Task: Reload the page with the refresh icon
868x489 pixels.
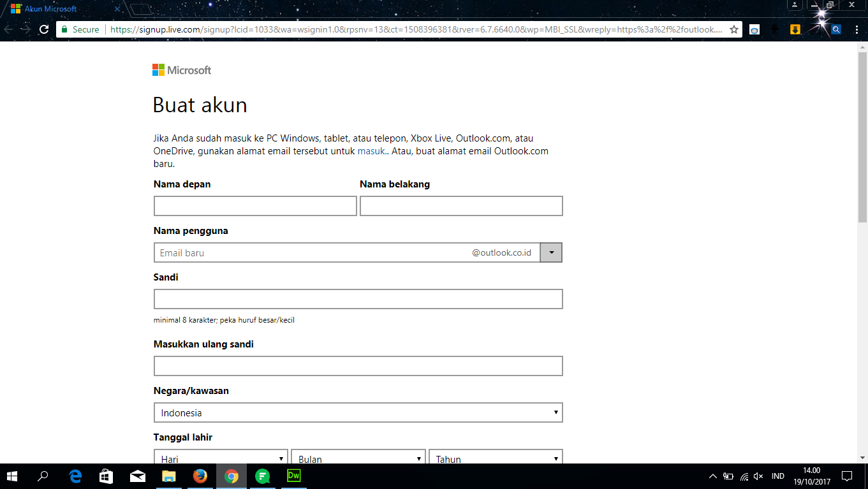Action: (44, 29)
